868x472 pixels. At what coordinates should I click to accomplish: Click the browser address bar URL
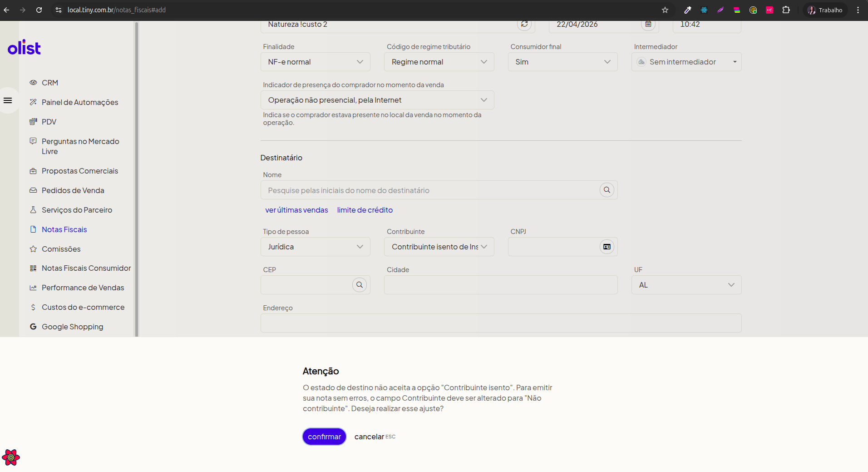117,10
